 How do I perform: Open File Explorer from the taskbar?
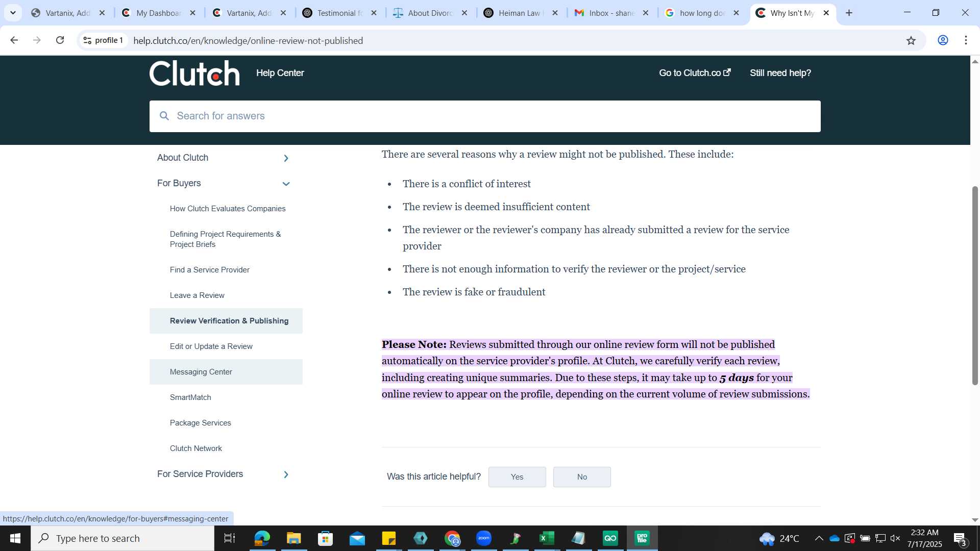[x=293, y=538]
